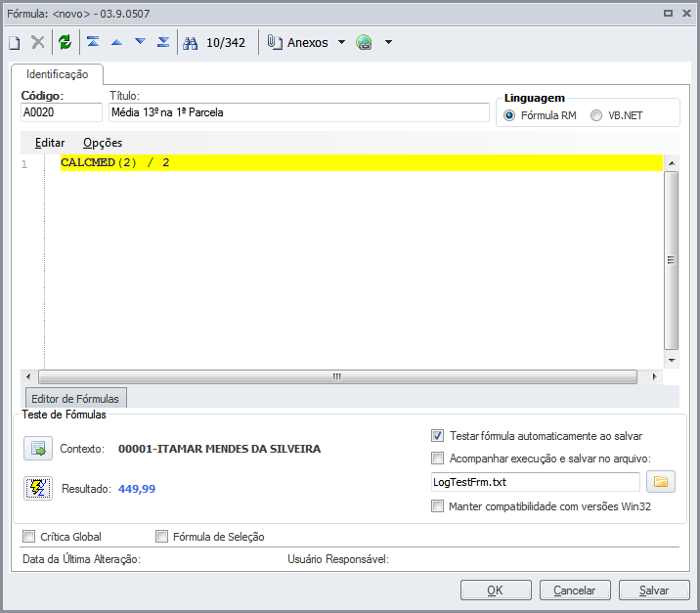Maximize the Fórmula window
The image size is (700, 613).
pos(668,14)
